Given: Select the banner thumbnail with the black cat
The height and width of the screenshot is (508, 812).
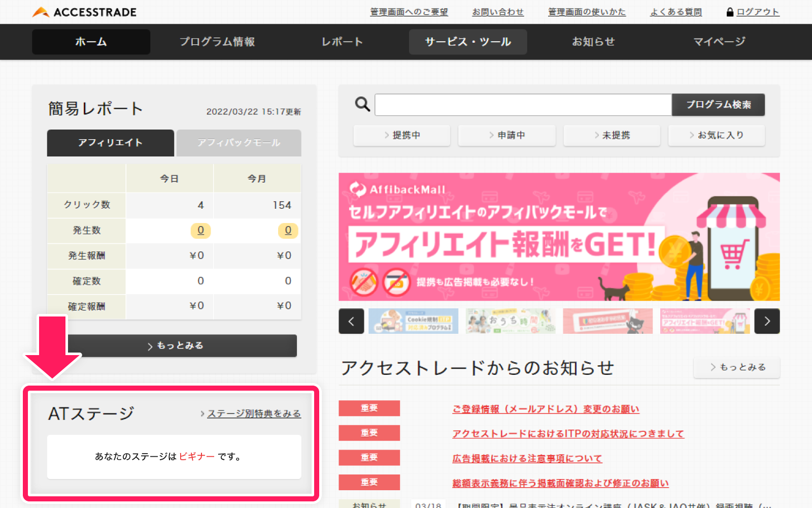Looking at the screenshot, I should click(607, 321).
